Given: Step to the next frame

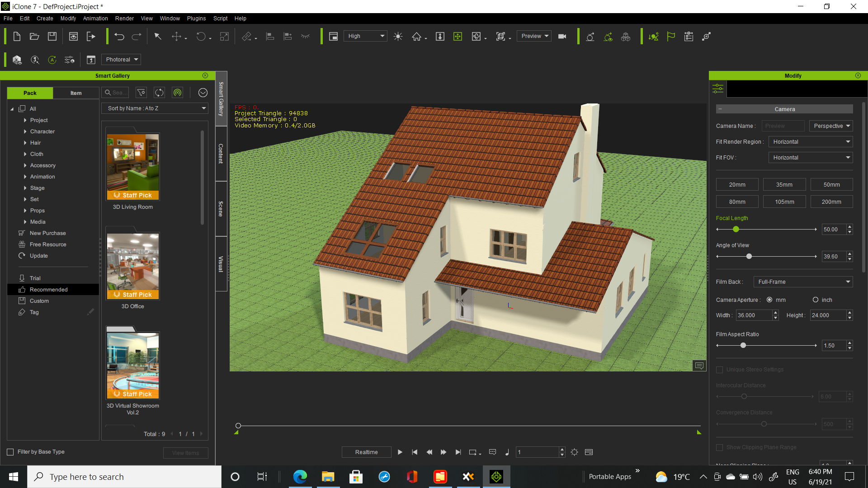Looking at the screenshot, I should [443, 452].
